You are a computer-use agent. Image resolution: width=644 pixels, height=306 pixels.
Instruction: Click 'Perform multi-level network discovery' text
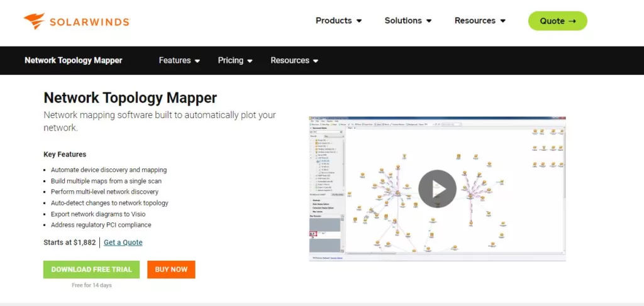click(x=105, y=192)
